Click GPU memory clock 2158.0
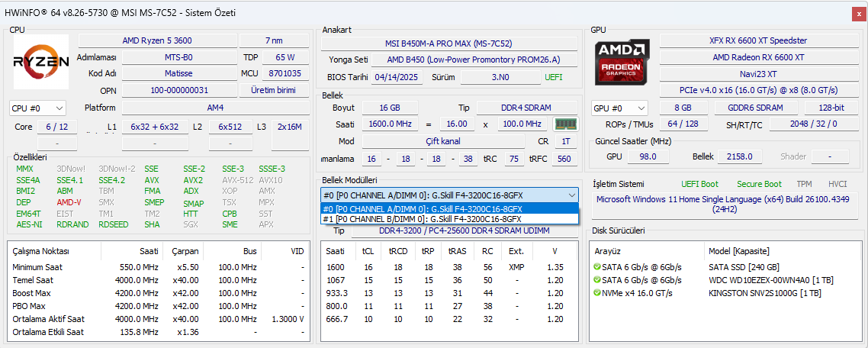The height and width of the screenshot is (348, 868). [740, 156]
